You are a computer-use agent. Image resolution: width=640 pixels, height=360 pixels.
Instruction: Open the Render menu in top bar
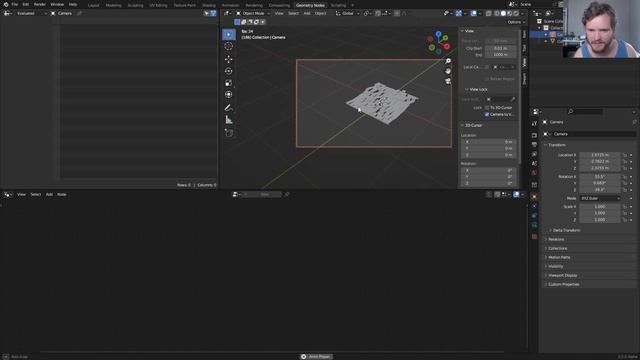pyautogui.click(x=40, y=4)
